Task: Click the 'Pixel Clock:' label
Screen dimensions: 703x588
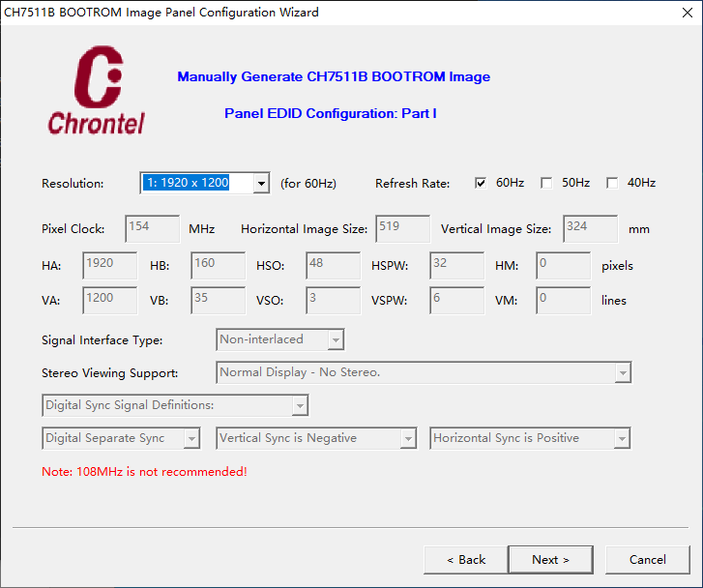Action: pyautogui.click(x=73, y=229)
